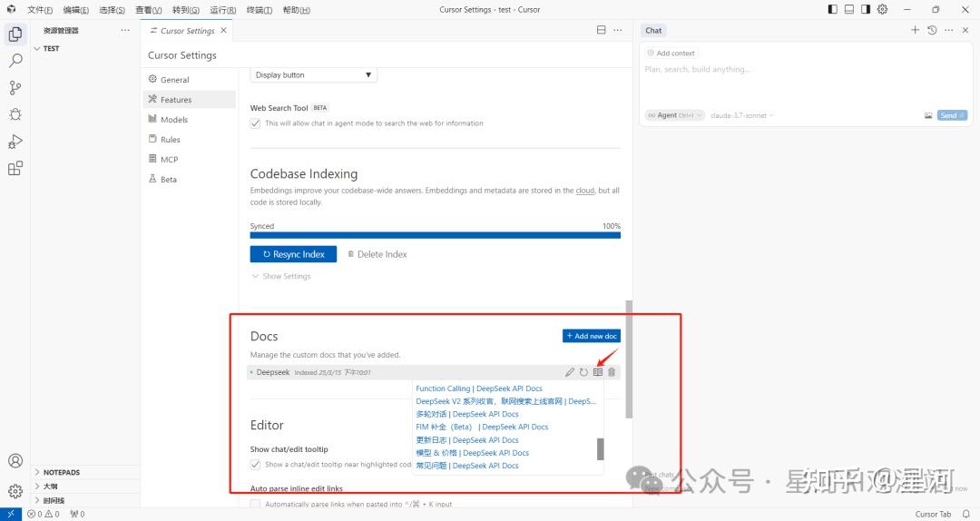980x521 pixels.
Task: Toggle primary sidebar layout icon in title bar
Action: coord(832,9)
